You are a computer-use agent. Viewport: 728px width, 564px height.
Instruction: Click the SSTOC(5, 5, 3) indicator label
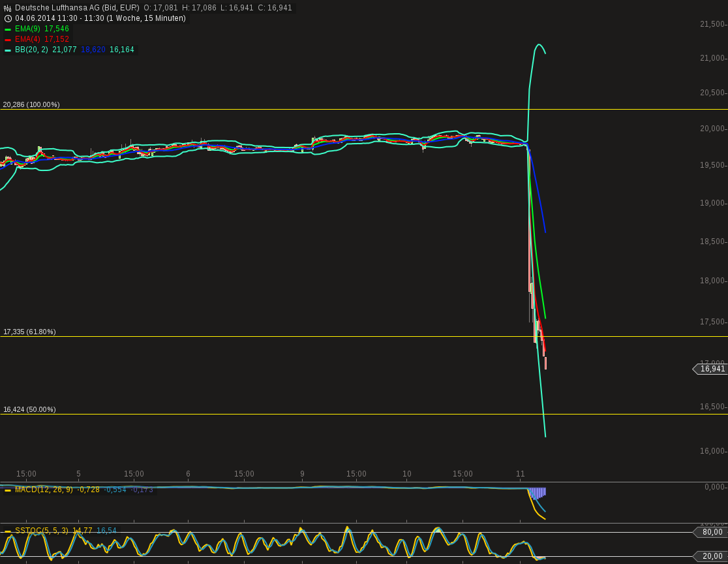42,531
